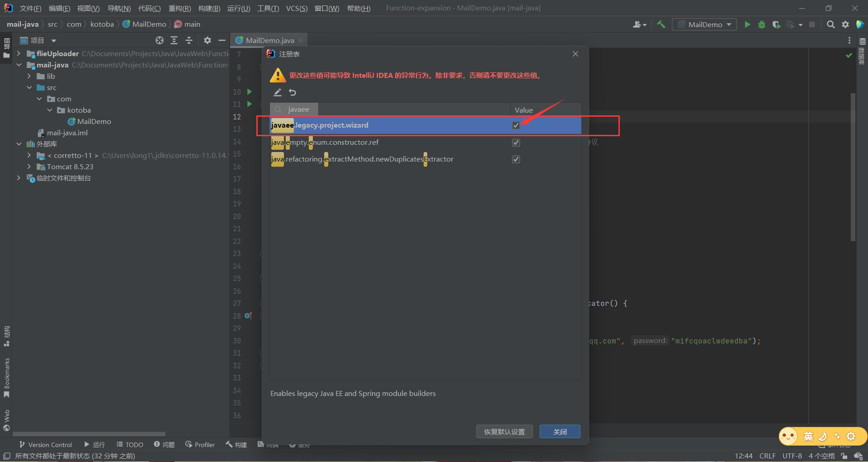The height and width of the screenshot is (462, 868).
Task: Select opened file with crosshair icon in Project panel
Action: [x=159, y=40]
